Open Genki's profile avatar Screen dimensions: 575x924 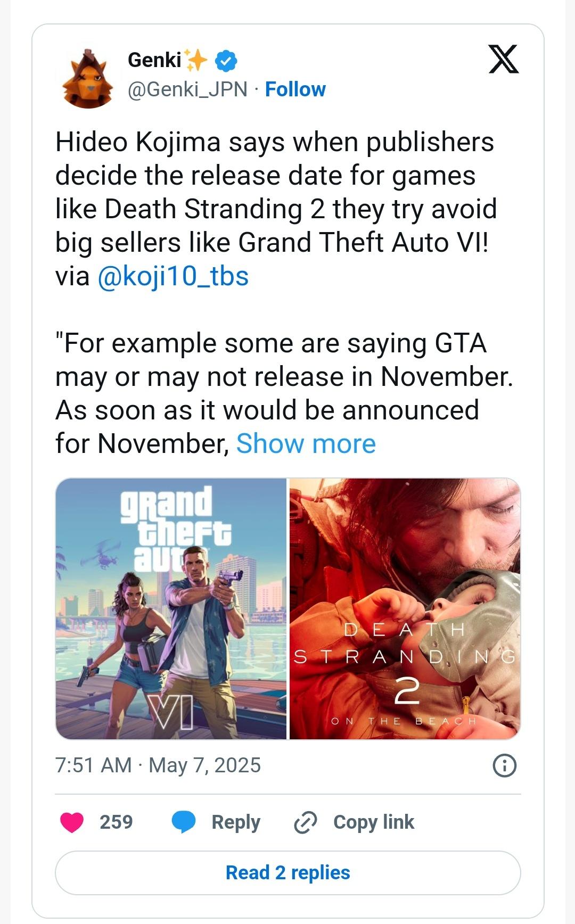point(89,78)
